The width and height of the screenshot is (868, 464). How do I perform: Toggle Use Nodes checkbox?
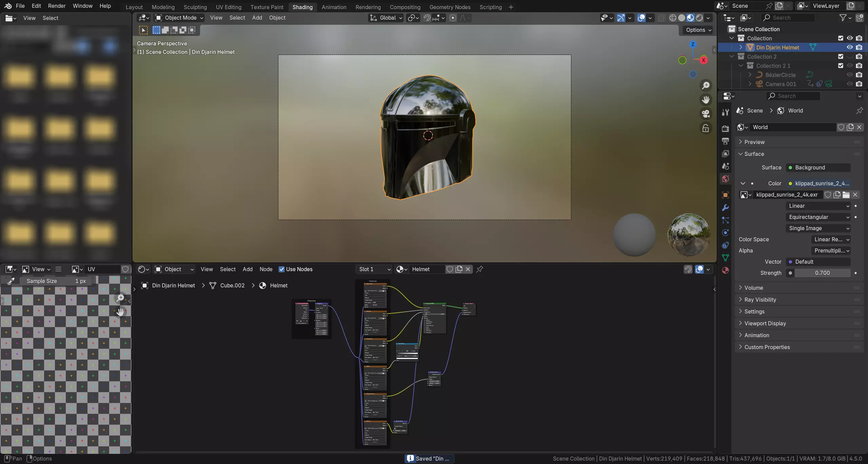(x=281, y=269)
